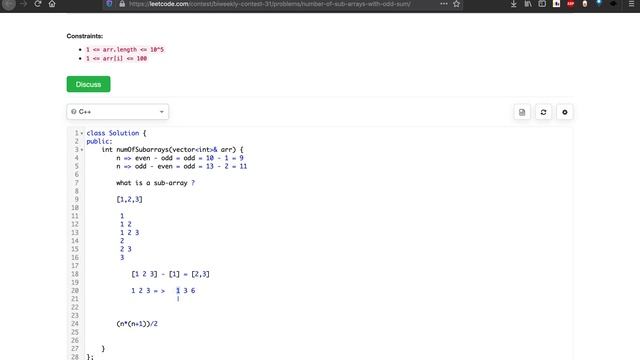The height and width of the screenshot is (360, 640).
Task: Open the page actions three-dot menu
Action: (x=444, y=4)
